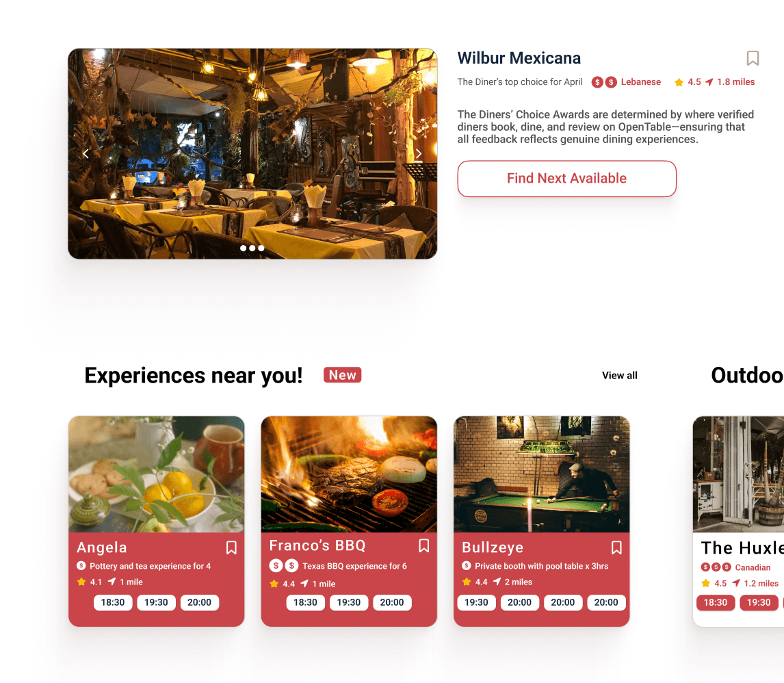Click the New badge next to Experiences
784x683 pixels.
tap(343, 375)
